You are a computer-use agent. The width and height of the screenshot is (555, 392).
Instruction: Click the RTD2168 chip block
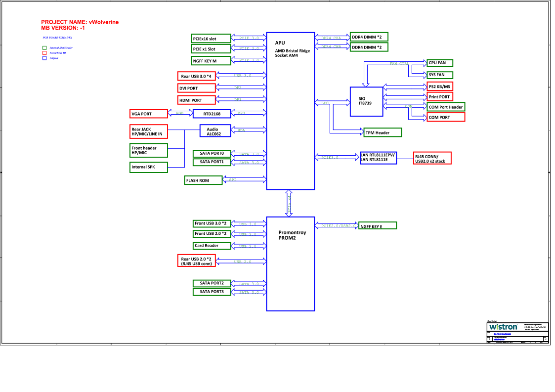(212, 114)
